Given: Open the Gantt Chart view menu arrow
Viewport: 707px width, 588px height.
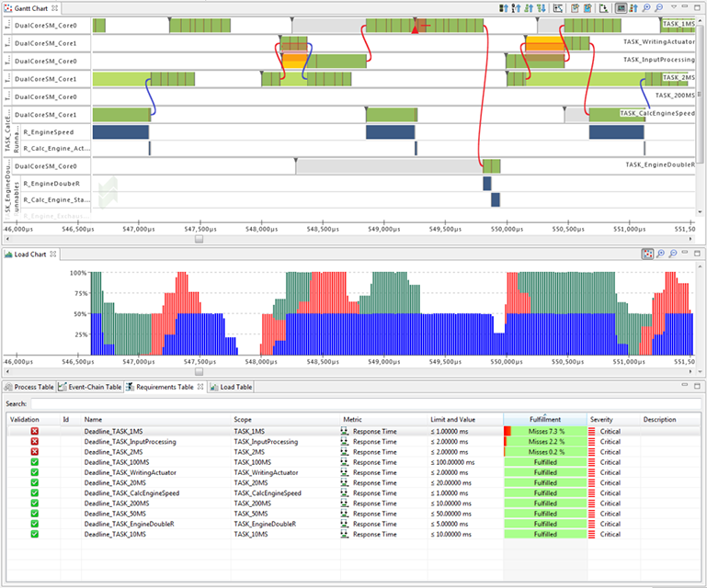Looking at the screenshot, I should 673,7.
